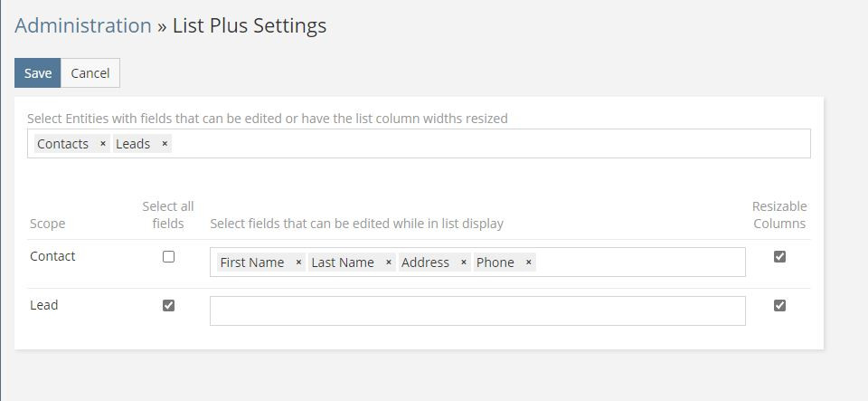Select the First Name tag label
Screen dimensions: 868x401
coord(252,263)
